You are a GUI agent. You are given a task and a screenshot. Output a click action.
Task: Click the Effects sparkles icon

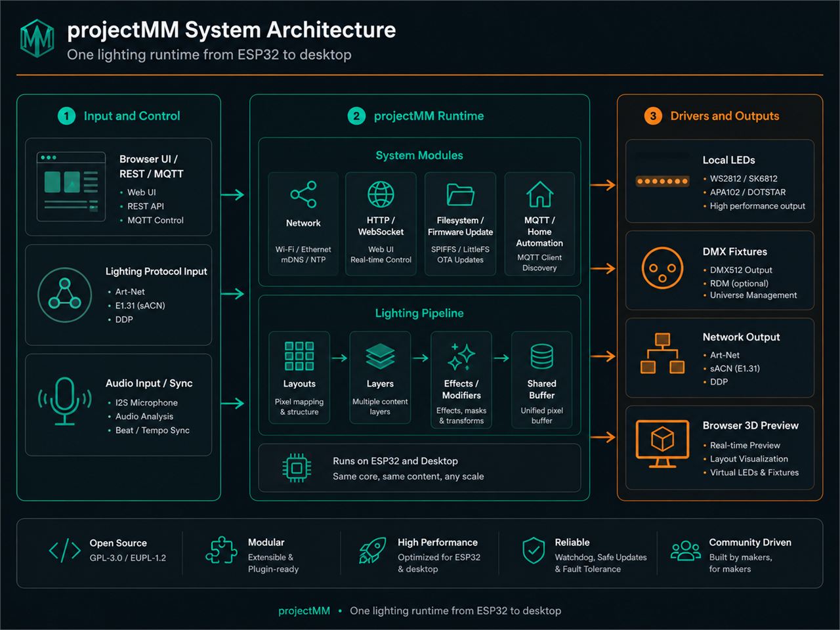tap(461, 357)
